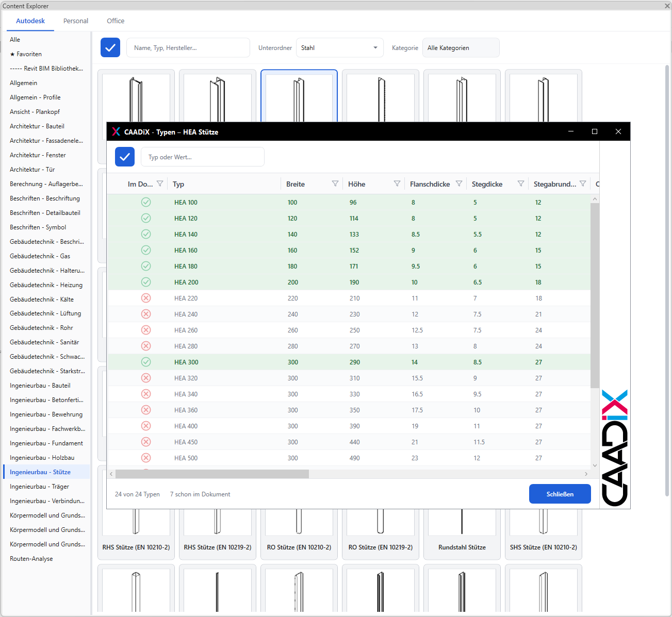
Task: Click the red X icon for HEA 340
Action: point(146,394)
